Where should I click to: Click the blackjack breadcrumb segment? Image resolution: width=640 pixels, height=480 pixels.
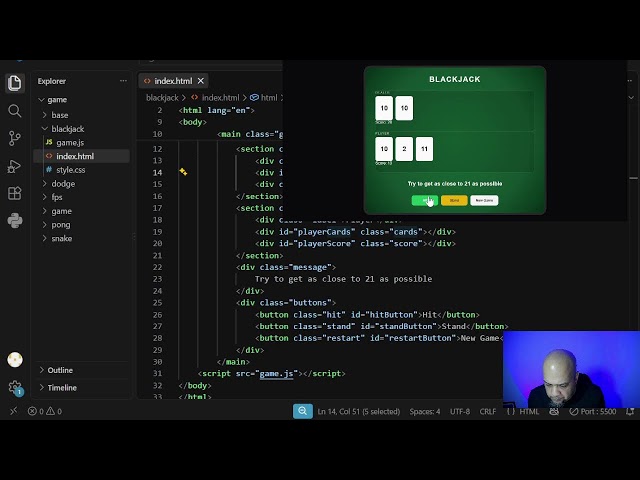[162, 98]
